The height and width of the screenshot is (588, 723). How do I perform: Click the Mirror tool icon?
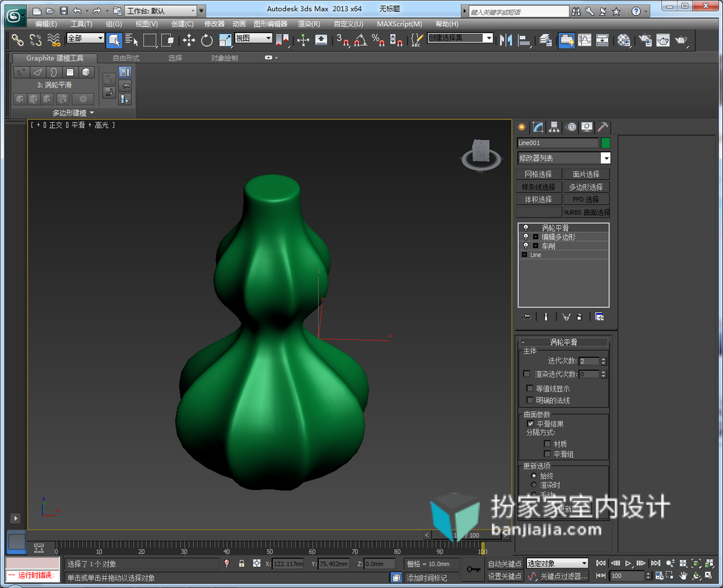(x=506, y=41)
